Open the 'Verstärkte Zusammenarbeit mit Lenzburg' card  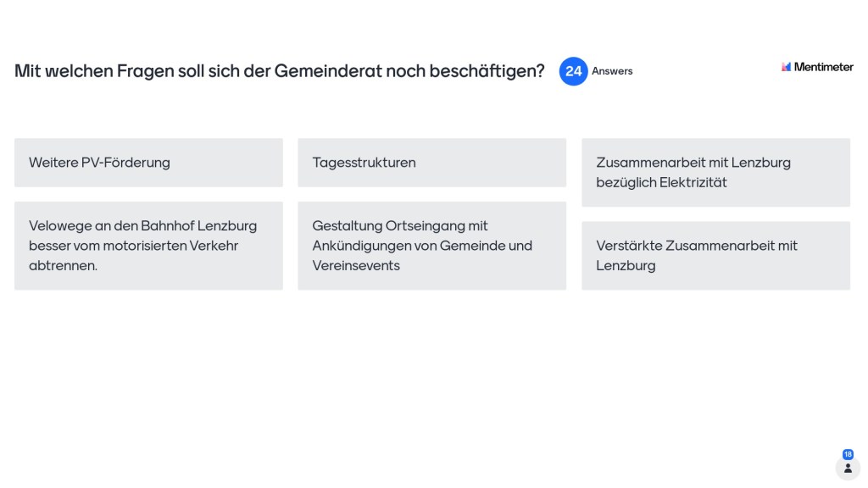click(715, 255)
